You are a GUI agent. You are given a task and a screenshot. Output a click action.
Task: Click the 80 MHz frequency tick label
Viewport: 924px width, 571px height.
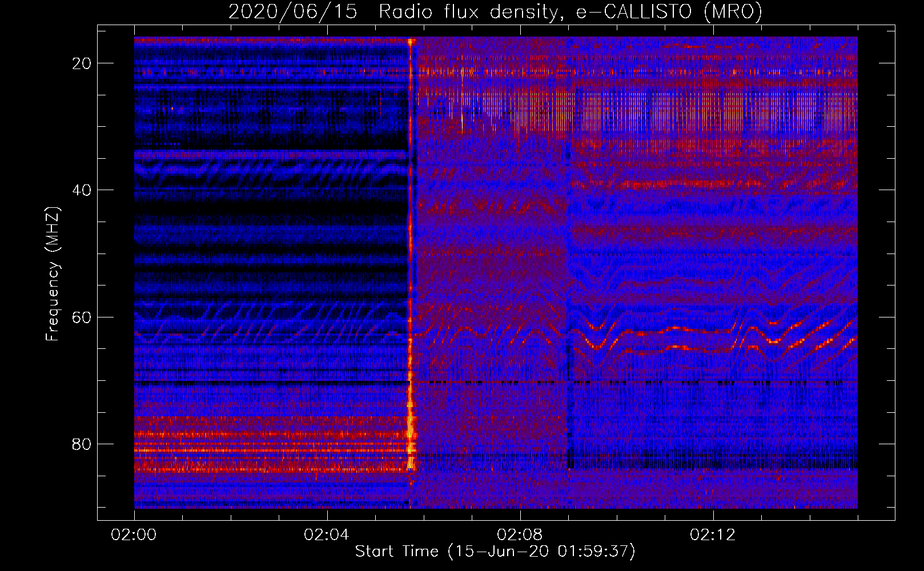(82, 444)
